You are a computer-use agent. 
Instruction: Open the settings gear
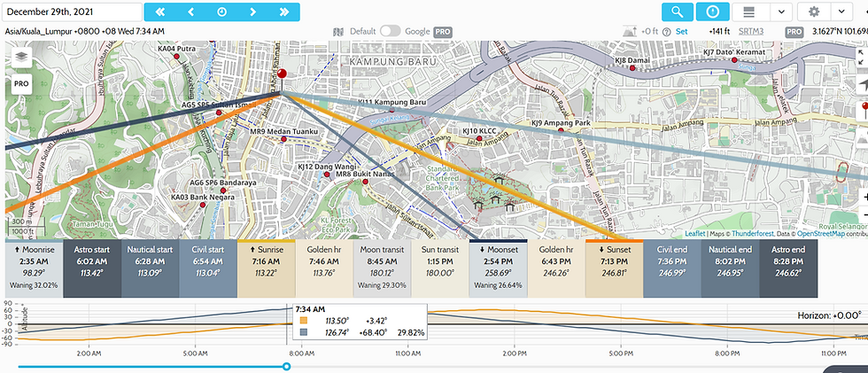pos(814,12)
